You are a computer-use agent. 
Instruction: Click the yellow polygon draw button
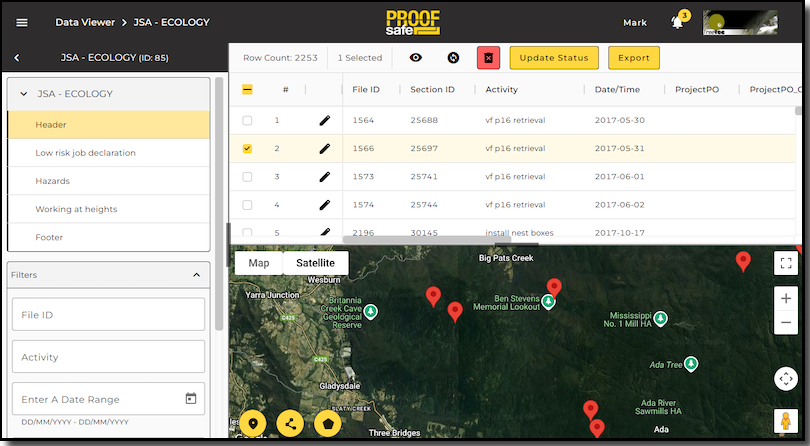[x=327, y=423]
